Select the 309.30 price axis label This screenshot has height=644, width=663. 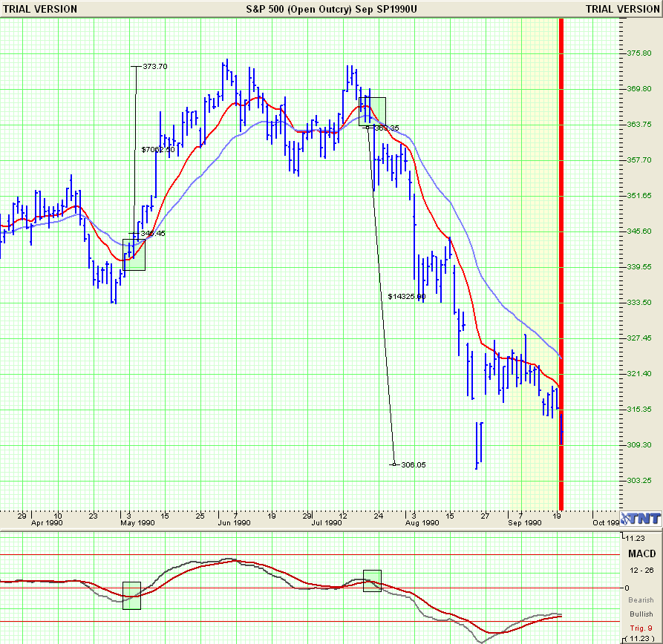click(x=639, y=445)
